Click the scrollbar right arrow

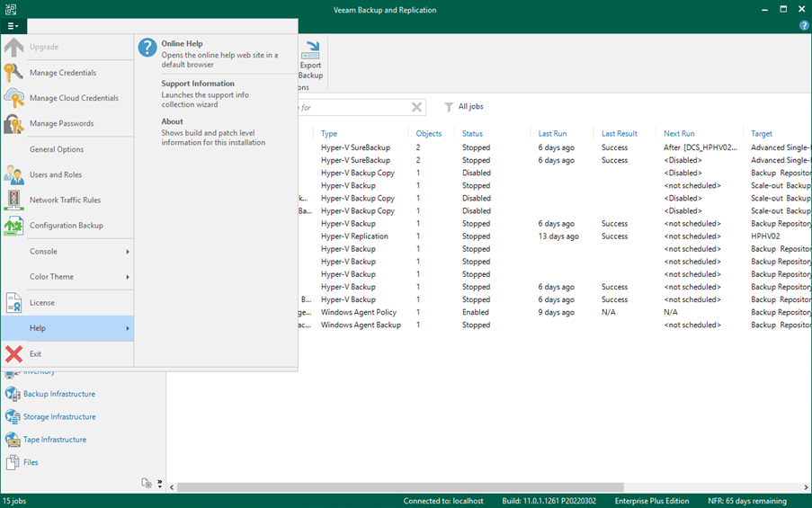[806, 487]
